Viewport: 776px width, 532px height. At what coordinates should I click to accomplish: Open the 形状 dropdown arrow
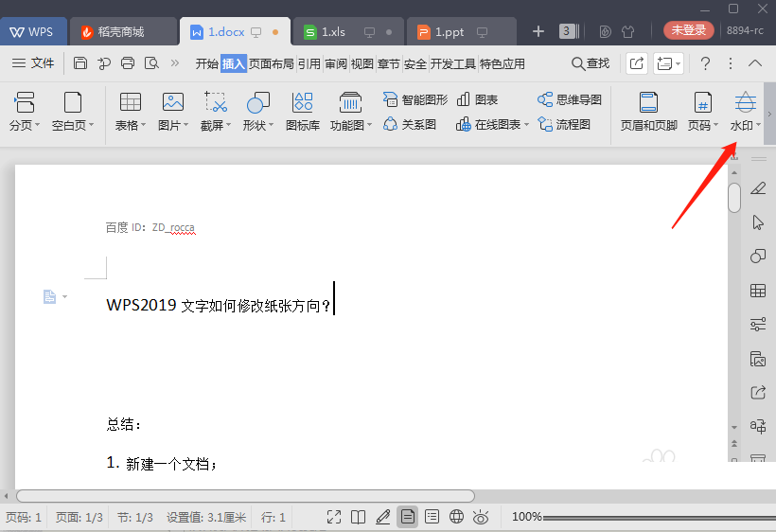point(271,125)
